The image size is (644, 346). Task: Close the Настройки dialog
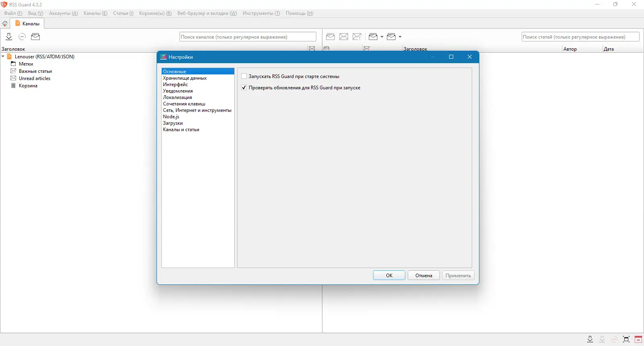coord(470,57)
